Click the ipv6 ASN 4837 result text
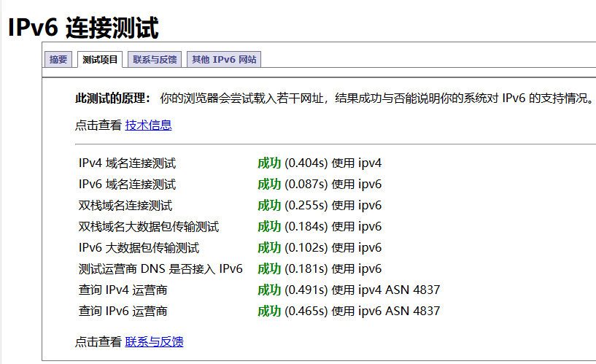 tap(399, 311)
